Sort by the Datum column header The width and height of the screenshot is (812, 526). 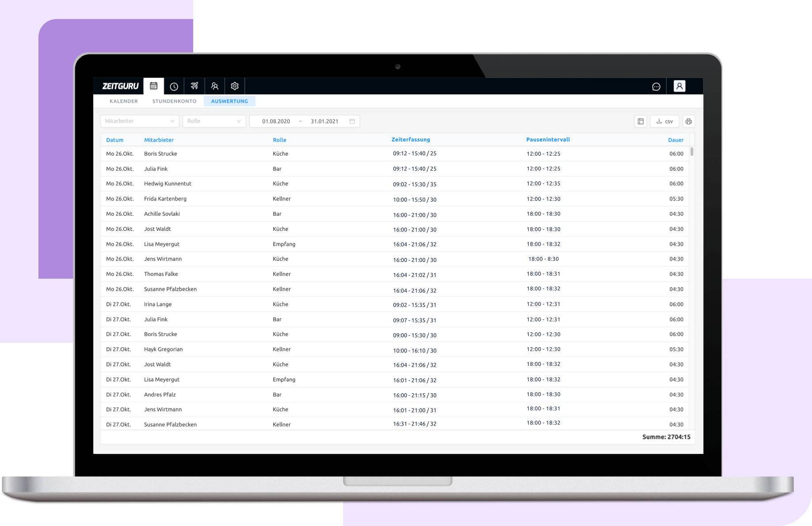pos(114,140)
